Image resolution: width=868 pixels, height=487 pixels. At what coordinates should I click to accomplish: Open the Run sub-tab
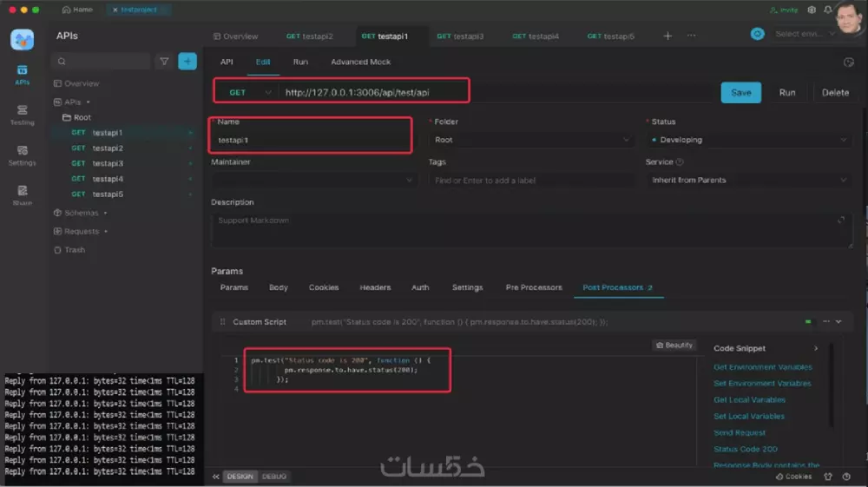pos(300,62)
